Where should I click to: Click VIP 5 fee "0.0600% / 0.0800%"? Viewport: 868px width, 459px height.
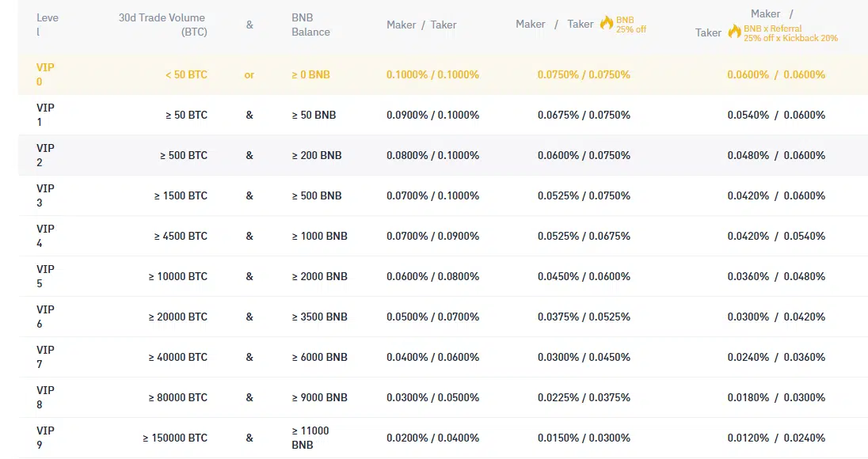(x=433, y=276)
